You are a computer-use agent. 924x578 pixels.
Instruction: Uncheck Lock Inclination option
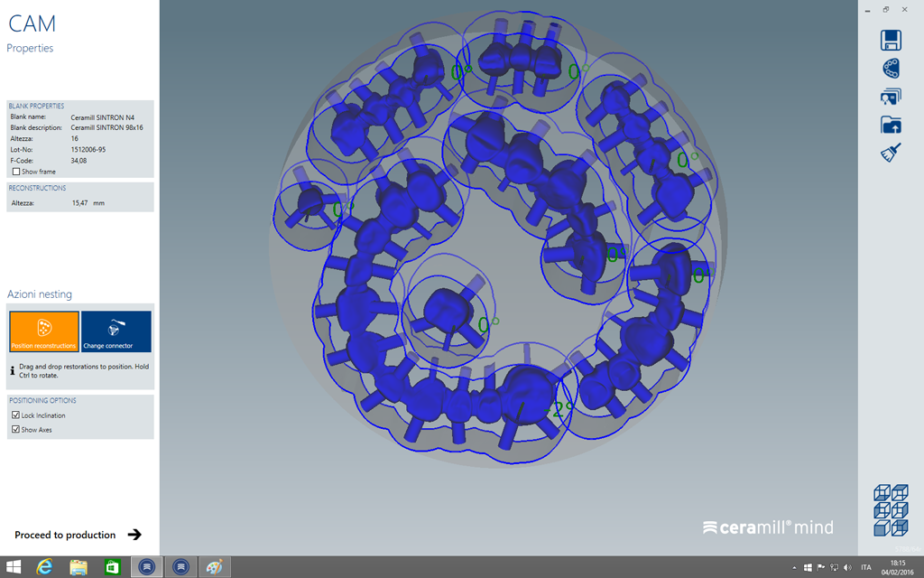click(16, 415)
